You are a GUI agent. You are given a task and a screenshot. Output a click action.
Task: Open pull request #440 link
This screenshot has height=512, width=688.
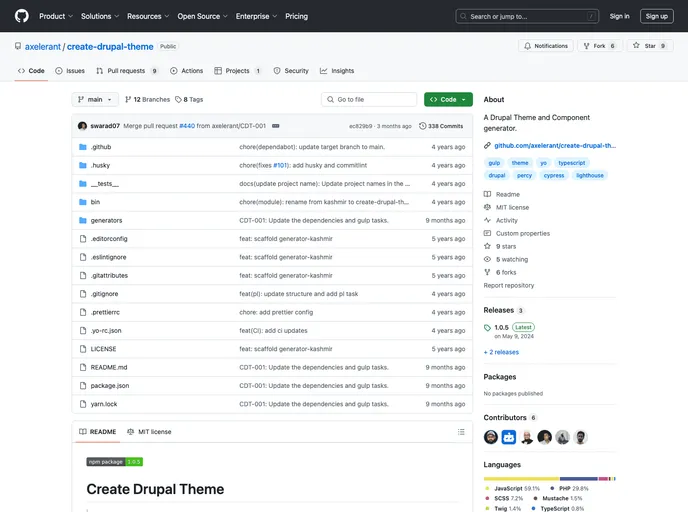(187, 126)
